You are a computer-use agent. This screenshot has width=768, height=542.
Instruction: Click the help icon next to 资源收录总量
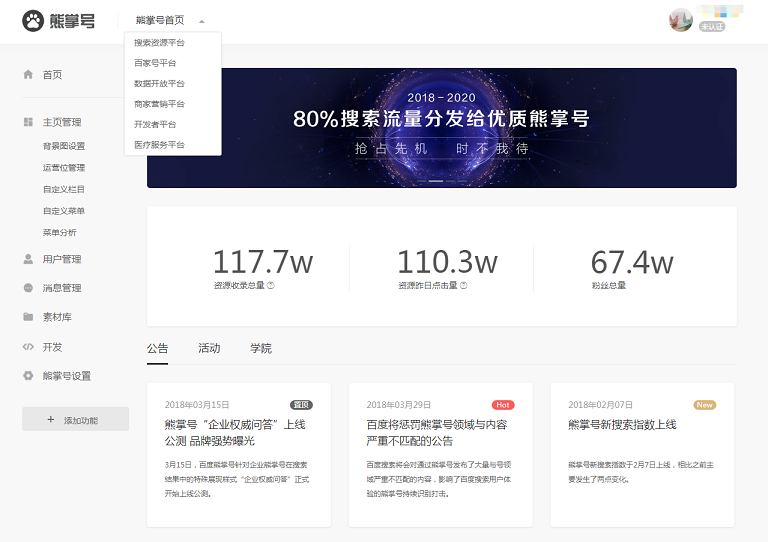tap(271, 285)
